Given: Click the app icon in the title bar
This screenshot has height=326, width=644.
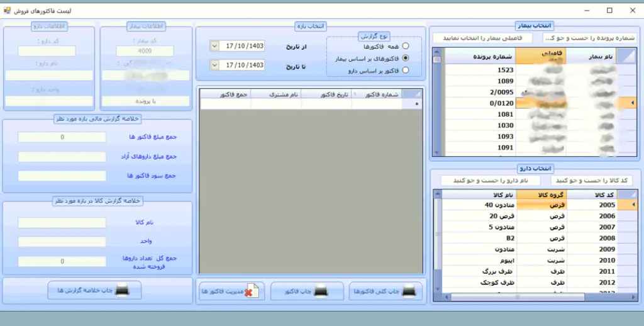Looking at the screenshot, I should click(8, 11).
